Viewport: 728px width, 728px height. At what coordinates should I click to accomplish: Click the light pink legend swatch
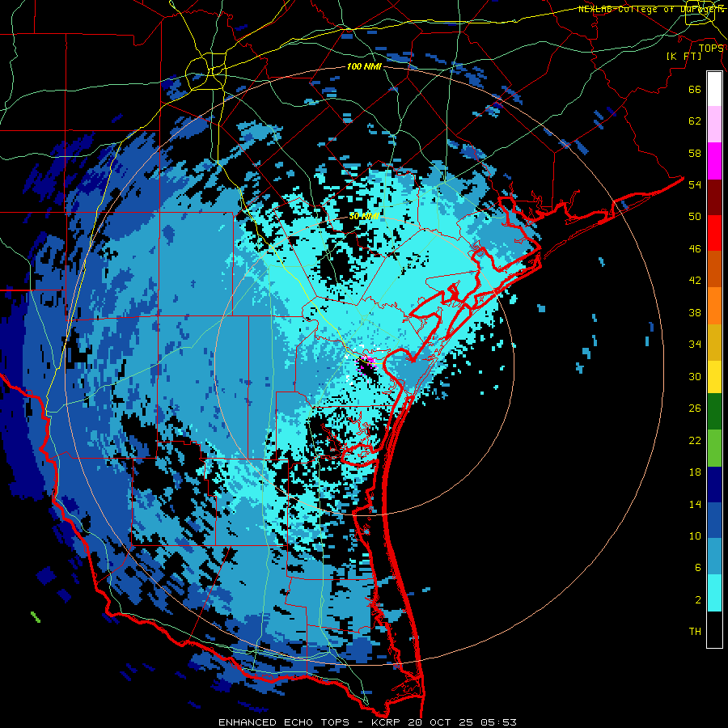pos(714,125)
